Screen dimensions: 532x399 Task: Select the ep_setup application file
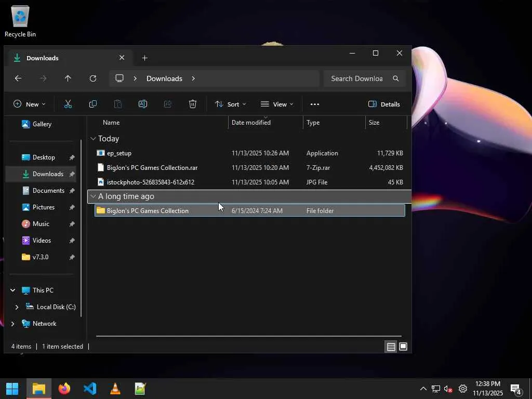(250, 153)
